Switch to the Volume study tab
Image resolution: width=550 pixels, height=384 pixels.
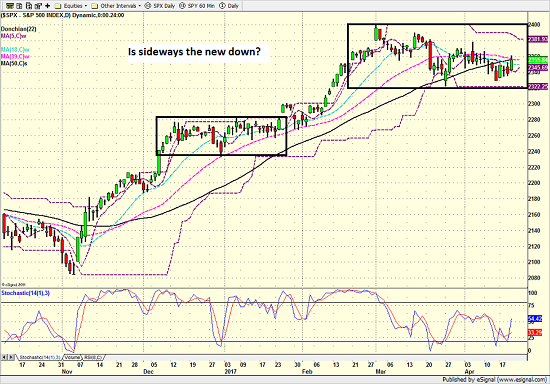(x=72, y=357)
